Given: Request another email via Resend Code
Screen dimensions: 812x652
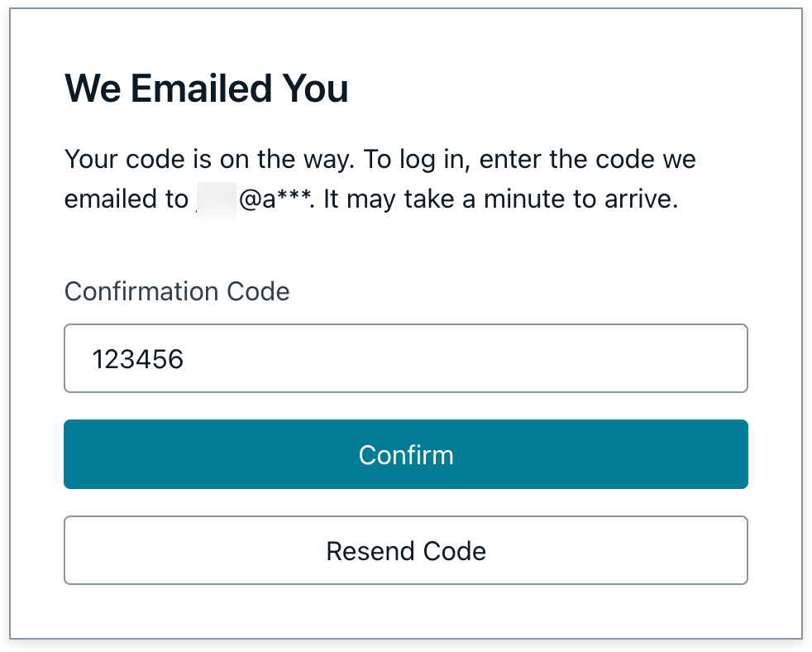Looking at the screenshot, I should [405, 549].
